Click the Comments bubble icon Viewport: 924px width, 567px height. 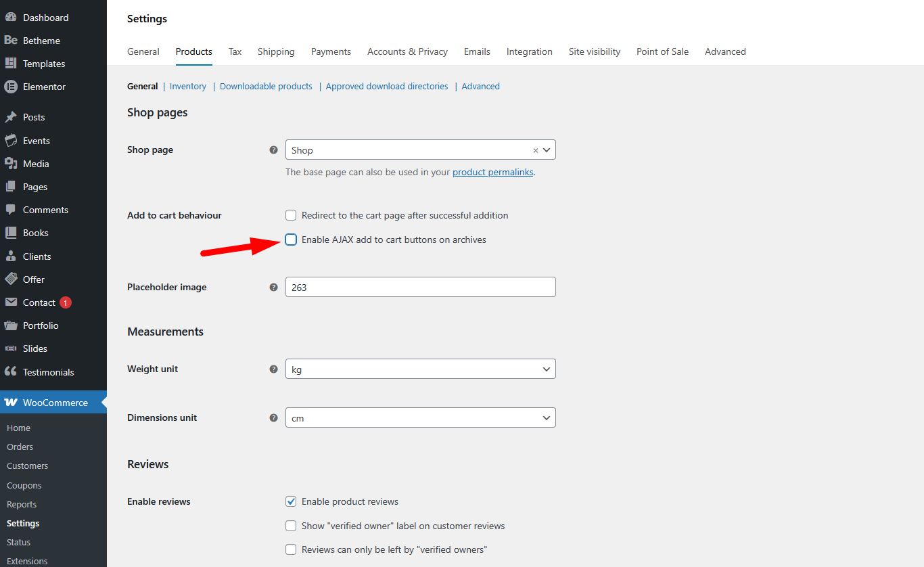point(11,210)
